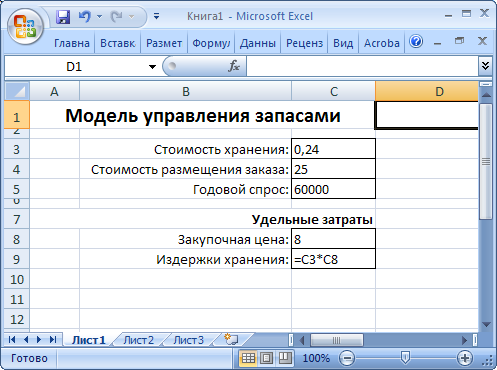The image size is (497, 370).
Task: Click heading Удельные затраты
Action: point(312,219)
